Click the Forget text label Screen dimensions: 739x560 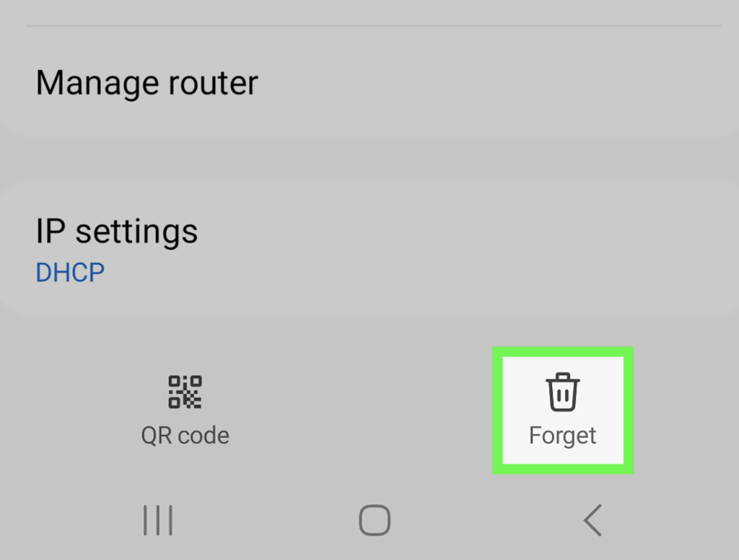pyautogui.click(x=563, y=436)
